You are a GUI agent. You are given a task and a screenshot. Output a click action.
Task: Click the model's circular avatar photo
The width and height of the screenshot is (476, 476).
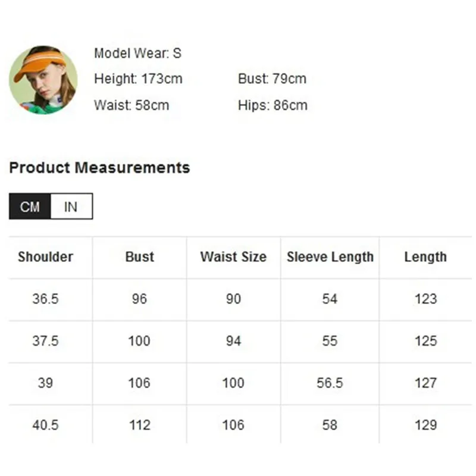click(x=43, y=80)
